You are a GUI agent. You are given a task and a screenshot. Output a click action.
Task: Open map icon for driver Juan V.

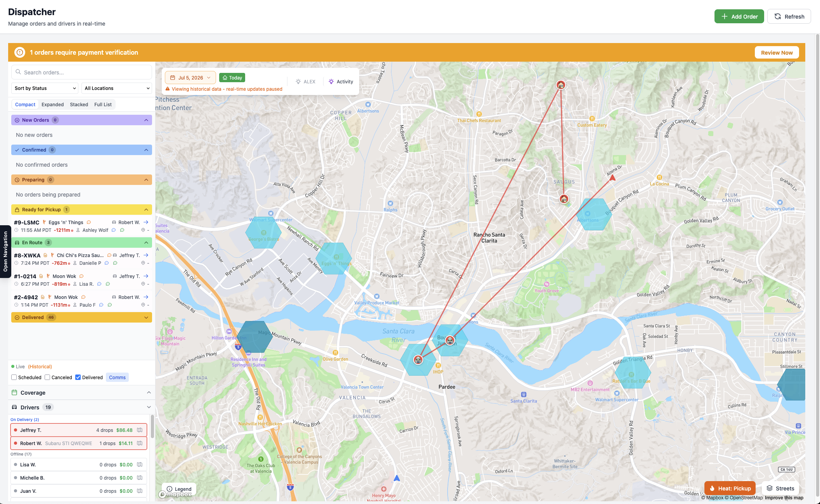140,491
